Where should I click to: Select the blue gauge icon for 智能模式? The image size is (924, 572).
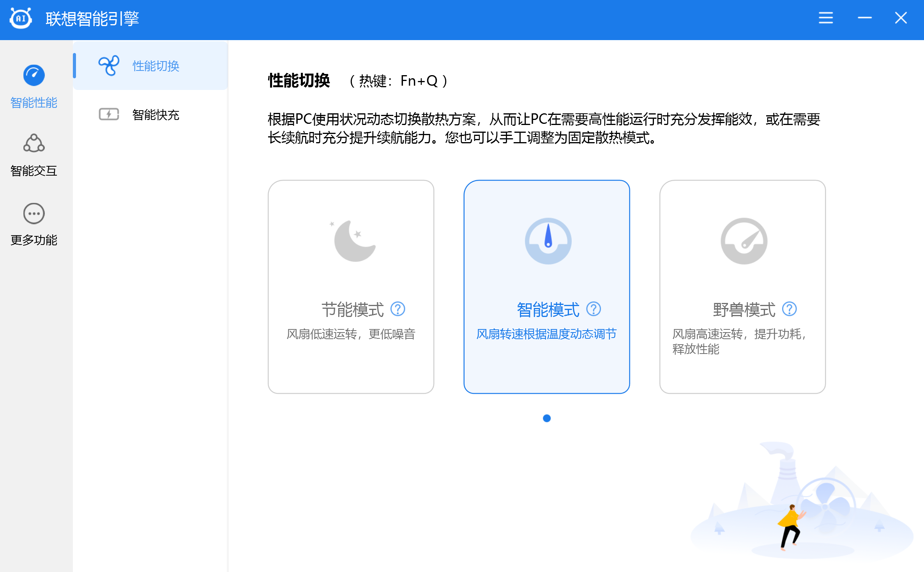(548, 241)
